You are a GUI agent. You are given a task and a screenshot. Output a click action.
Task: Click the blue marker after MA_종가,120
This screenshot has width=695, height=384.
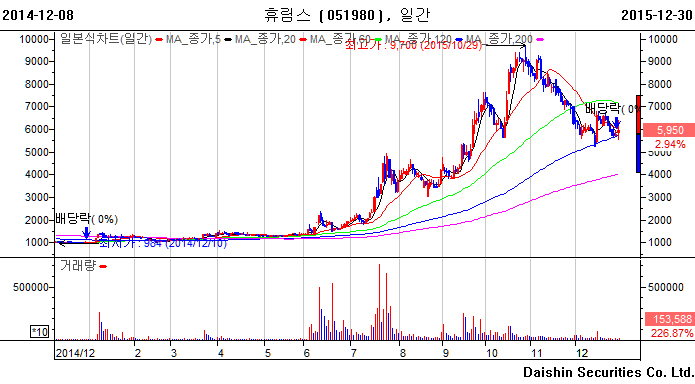click(x=459, y=40)
